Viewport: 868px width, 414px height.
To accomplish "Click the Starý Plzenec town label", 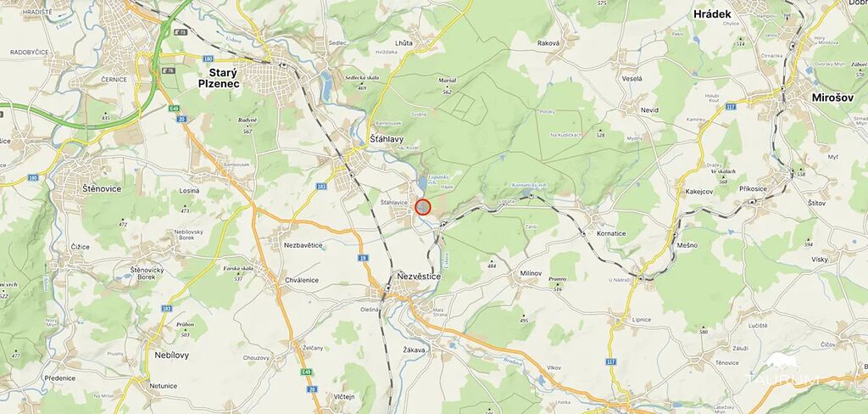I will [220, 78].
